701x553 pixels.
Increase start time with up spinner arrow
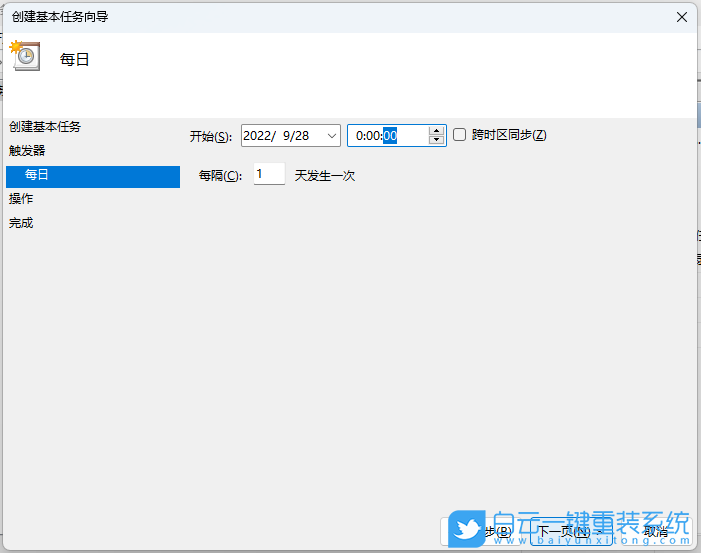point(436,131)
